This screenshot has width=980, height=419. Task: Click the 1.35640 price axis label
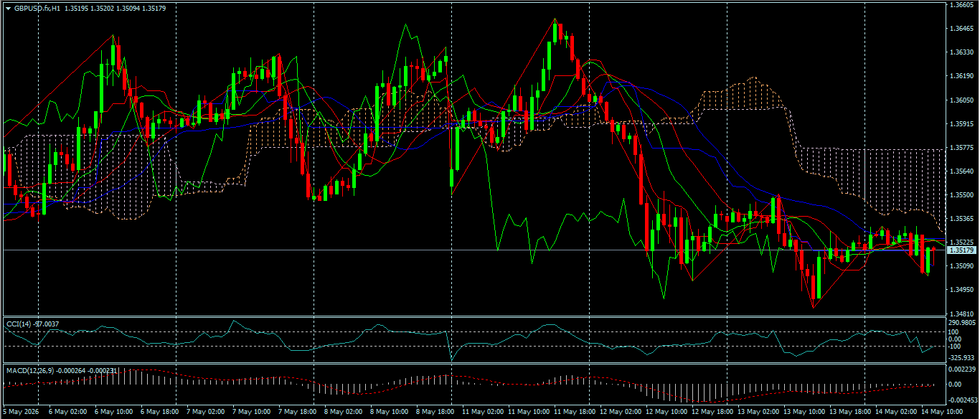[961, 171]
